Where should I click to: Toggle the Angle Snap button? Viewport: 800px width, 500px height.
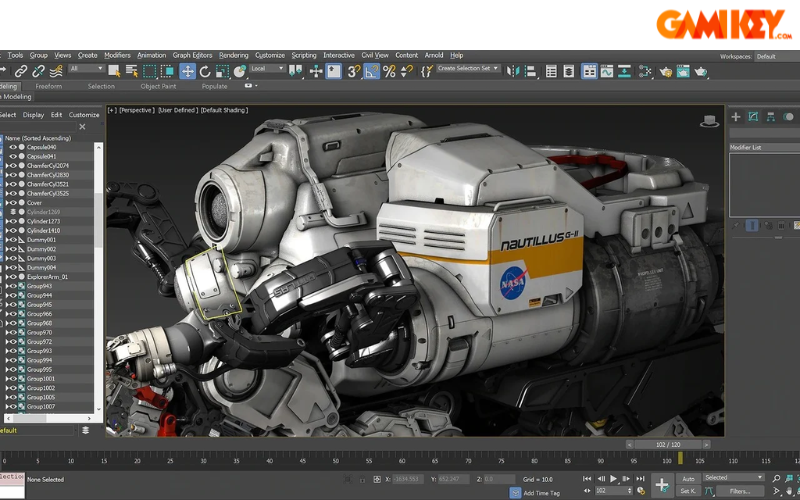click(371, 71)
